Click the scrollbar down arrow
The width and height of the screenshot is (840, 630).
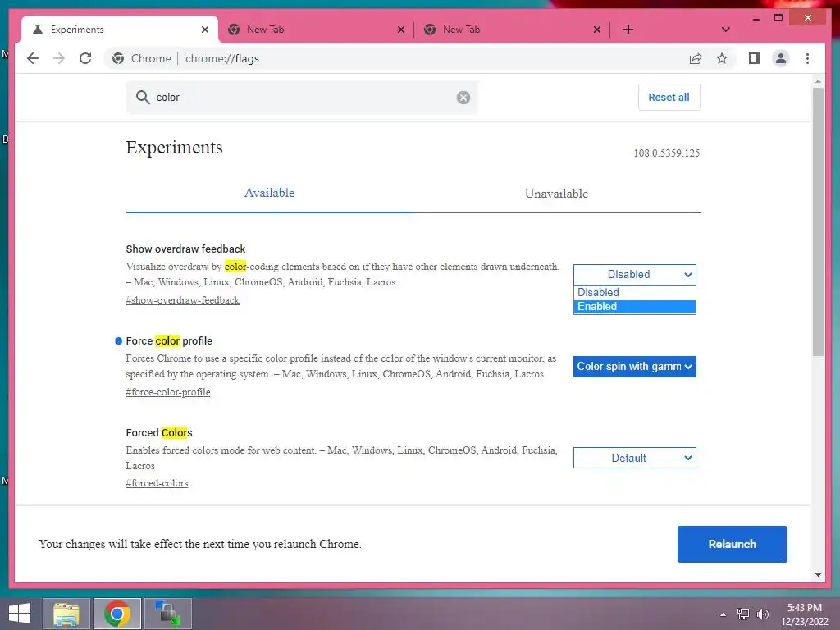pyautogui.click(x=818, y=575)
